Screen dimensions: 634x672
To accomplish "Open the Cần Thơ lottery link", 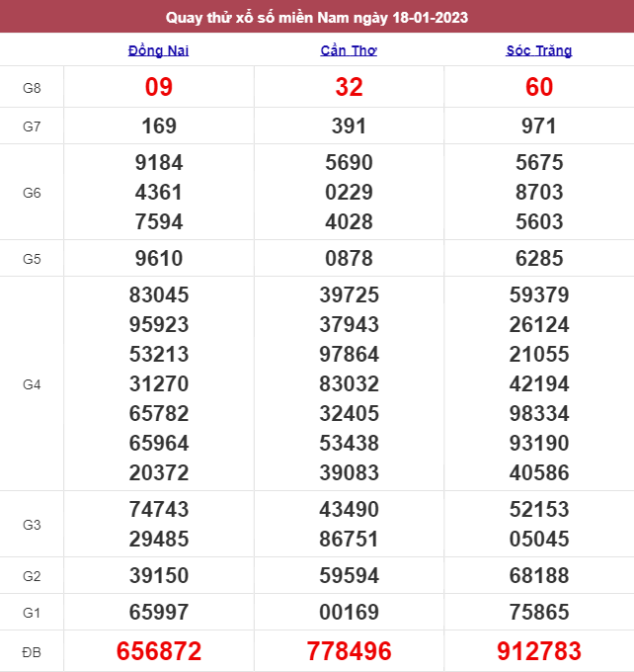I will click(x=349, y=50).
